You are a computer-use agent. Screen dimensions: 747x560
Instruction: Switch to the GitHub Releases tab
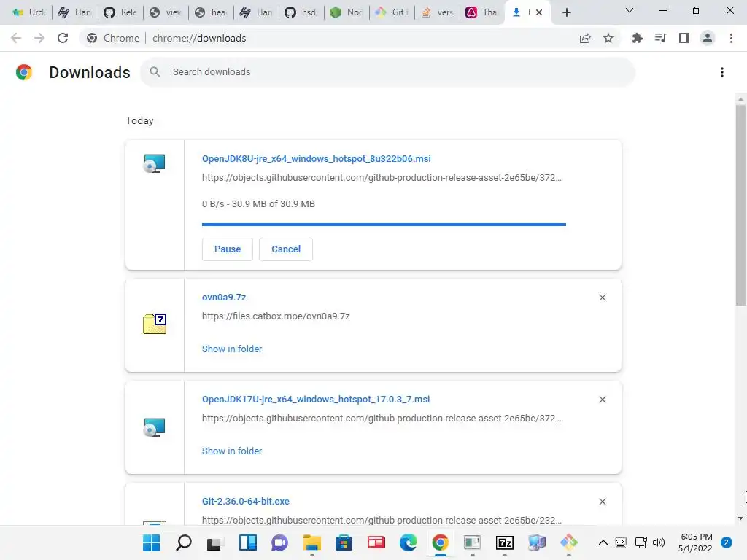click(x=120, y=12)
